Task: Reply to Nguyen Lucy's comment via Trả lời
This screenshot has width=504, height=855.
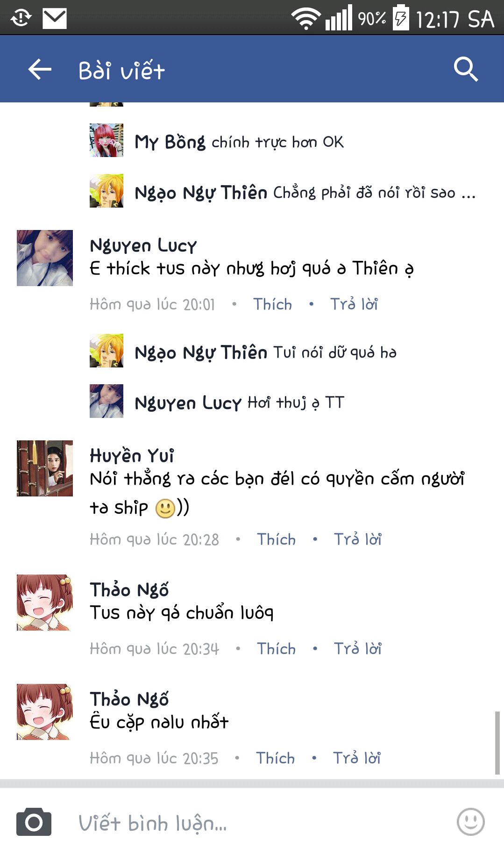Action: pos(354,304)
